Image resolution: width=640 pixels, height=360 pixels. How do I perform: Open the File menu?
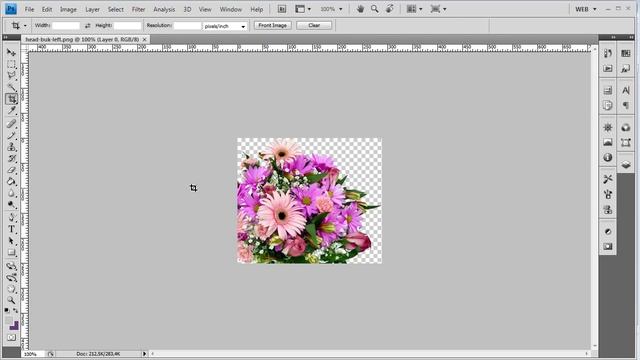tap(29, 9)
